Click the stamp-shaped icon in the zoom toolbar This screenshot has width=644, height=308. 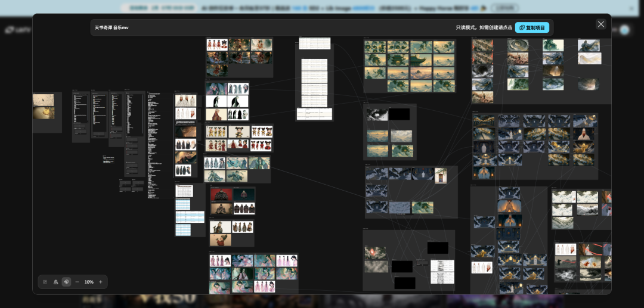(56, 282)
